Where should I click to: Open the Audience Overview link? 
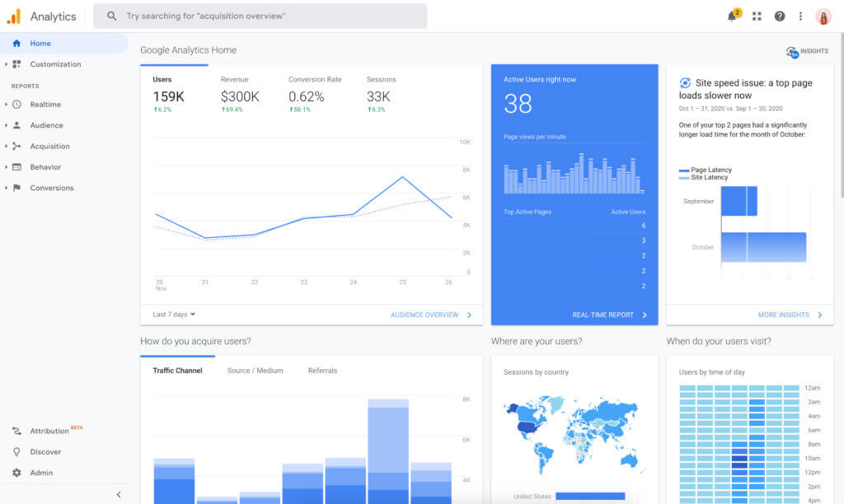[424, 315]
